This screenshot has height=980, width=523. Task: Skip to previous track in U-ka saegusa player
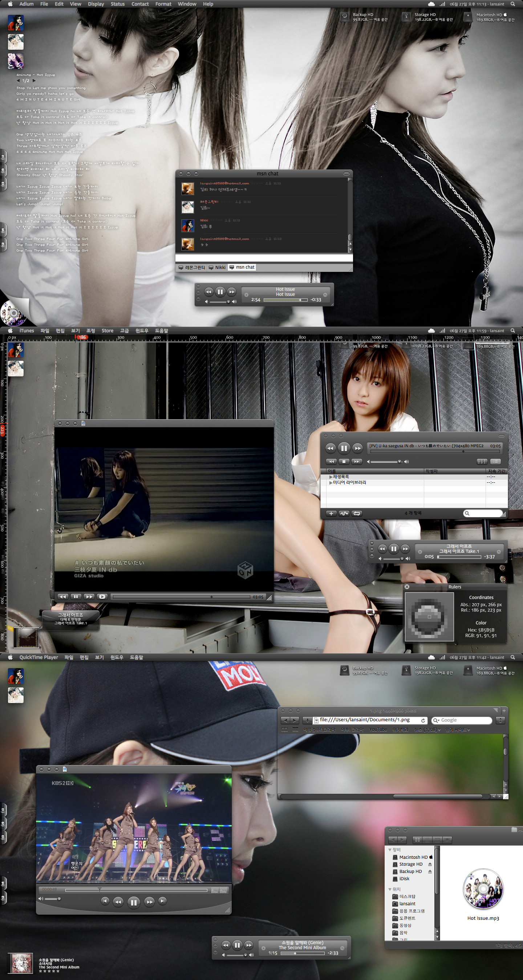(x=332, y=461)
